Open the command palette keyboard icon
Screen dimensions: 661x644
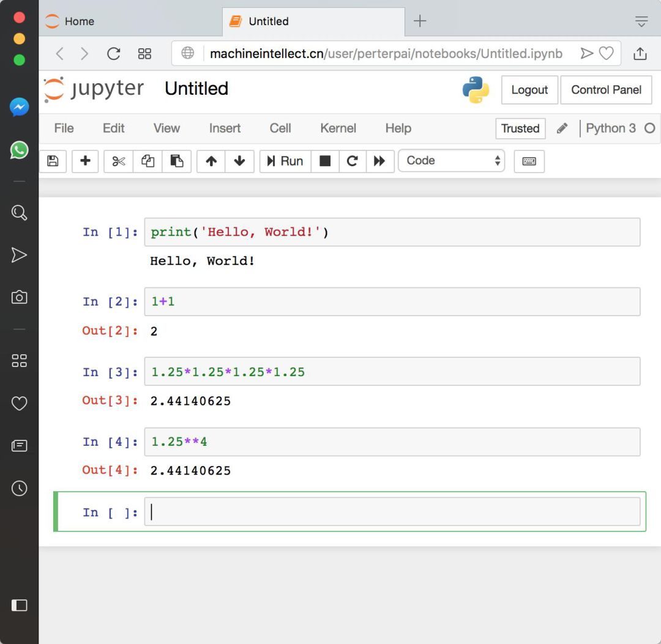[x=529, y=161]
